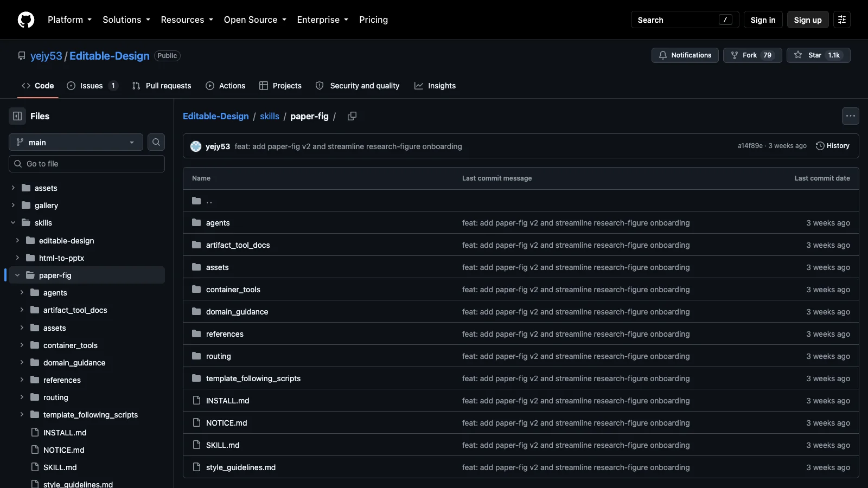Screen dimensions: 868x488
Task: Open Security and quality tab
Action: (x=358, y=86)
